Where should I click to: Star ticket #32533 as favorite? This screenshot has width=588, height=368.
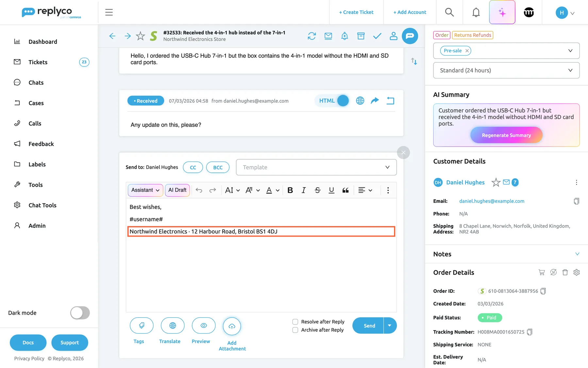coord(140,36)
